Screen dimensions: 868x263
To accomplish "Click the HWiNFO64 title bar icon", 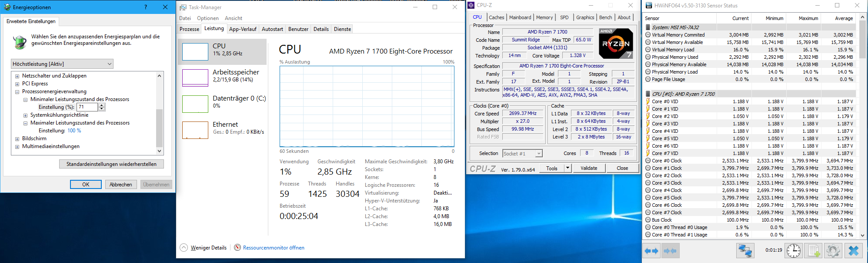I will [x=649, y=5].
